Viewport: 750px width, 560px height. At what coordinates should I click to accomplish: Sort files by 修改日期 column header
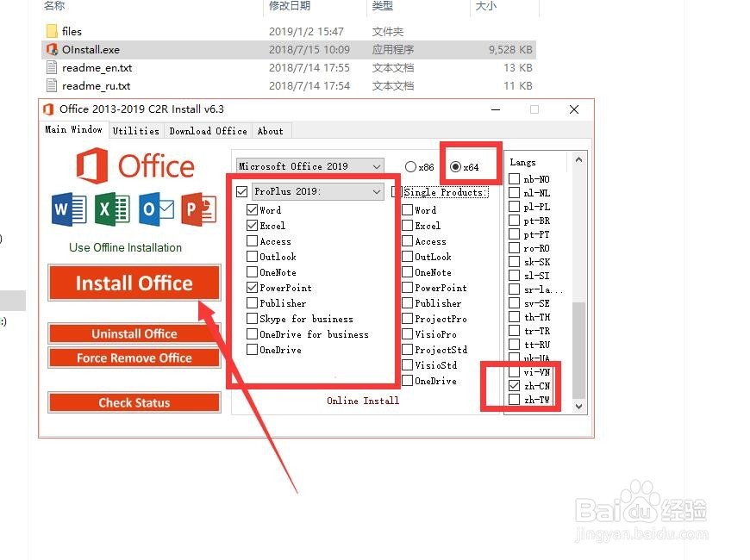coord(290,6)
